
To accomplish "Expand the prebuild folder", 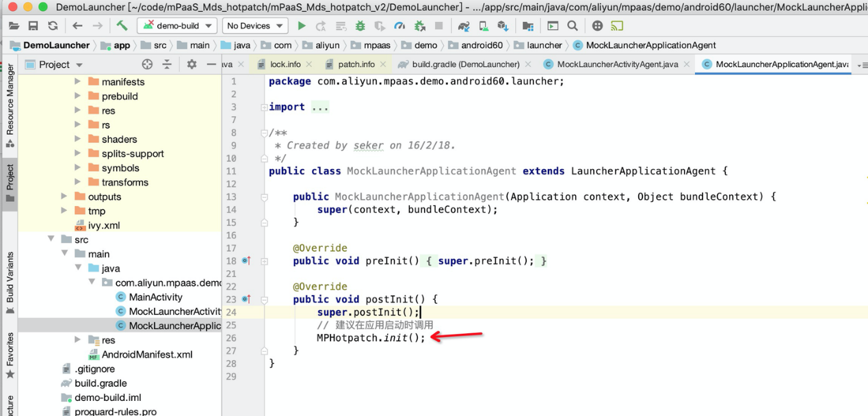I will coord(77,96).
